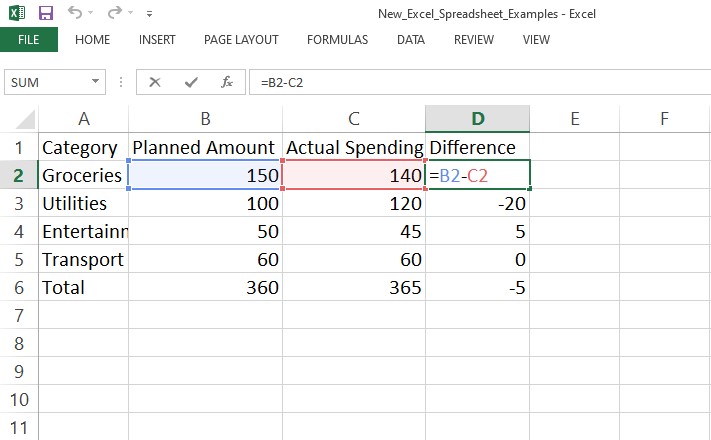Select the Utilities cell in column A

pos(83,204)
